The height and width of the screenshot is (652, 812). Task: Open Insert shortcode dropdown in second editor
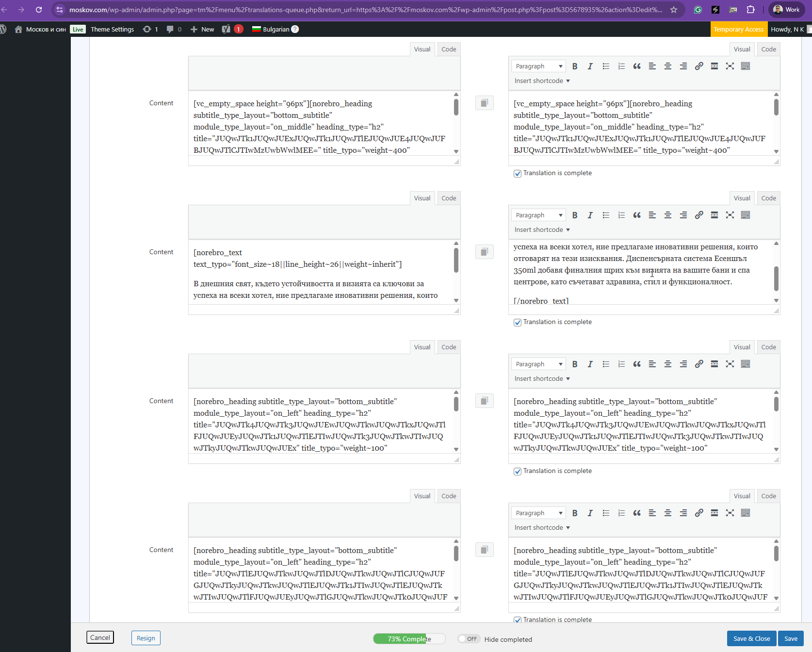pyautogui.click(x=542, y=229)
